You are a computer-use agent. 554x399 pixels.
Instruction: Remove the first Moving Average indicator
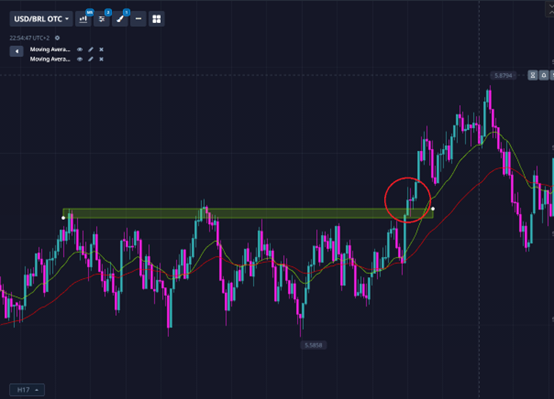101,49
